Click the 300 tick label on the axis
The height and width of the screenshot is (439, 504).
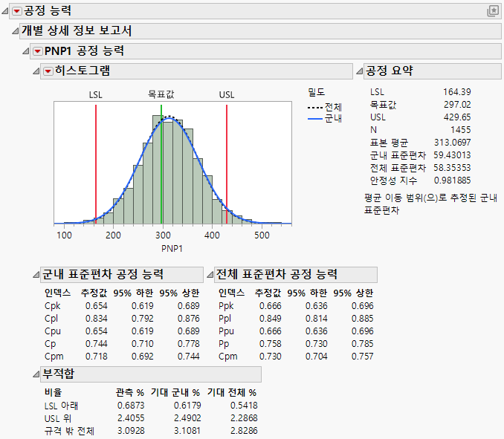(163, 235)
